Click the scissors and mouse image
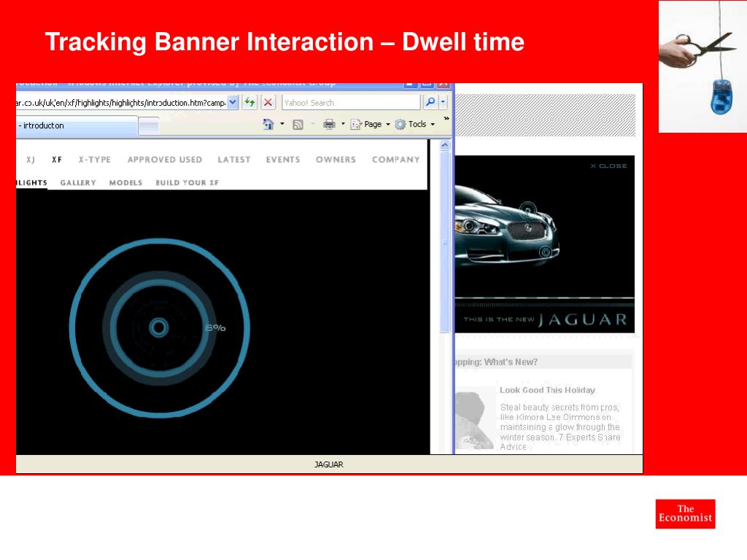Screen dimensions: 747x560 [703, 66]
